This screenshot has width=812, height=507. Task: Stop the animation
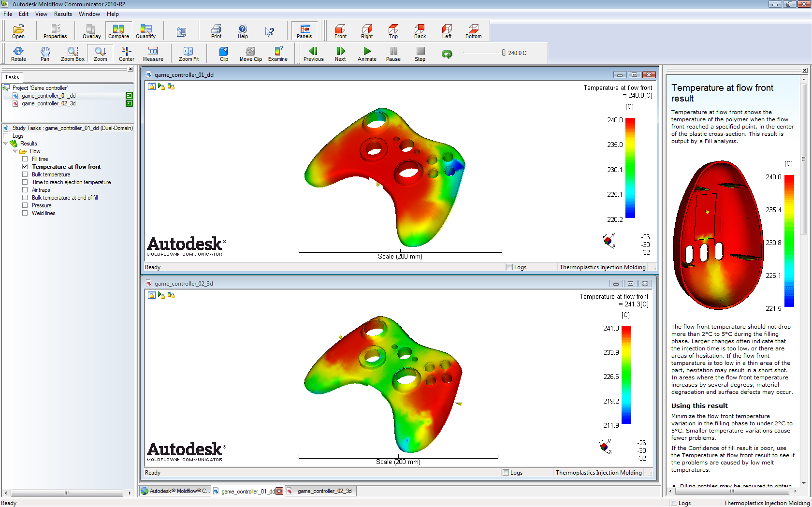(420, 54)
